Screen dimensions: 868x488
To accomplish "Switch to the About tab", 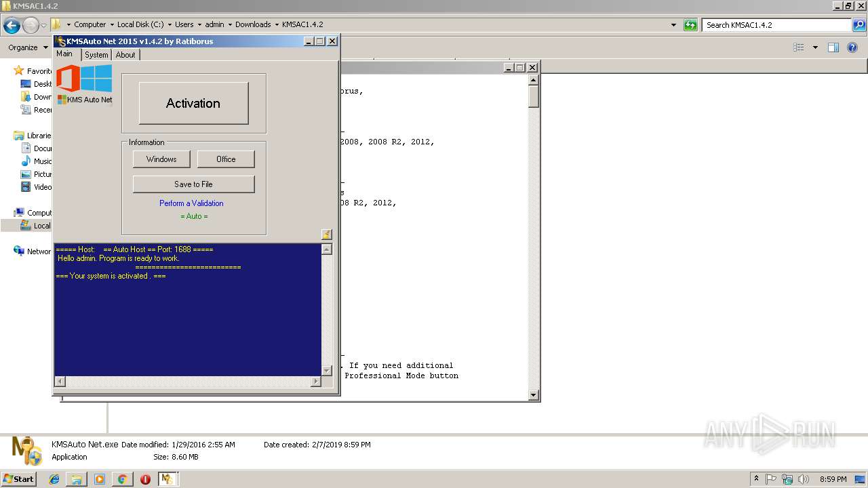I will pyautogui.click(x=125, y=55).
